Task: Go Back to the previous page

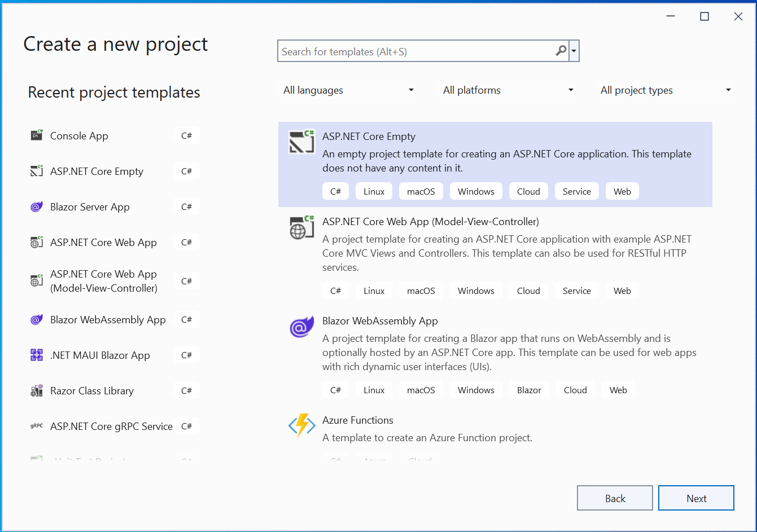Action: point(615,498)
